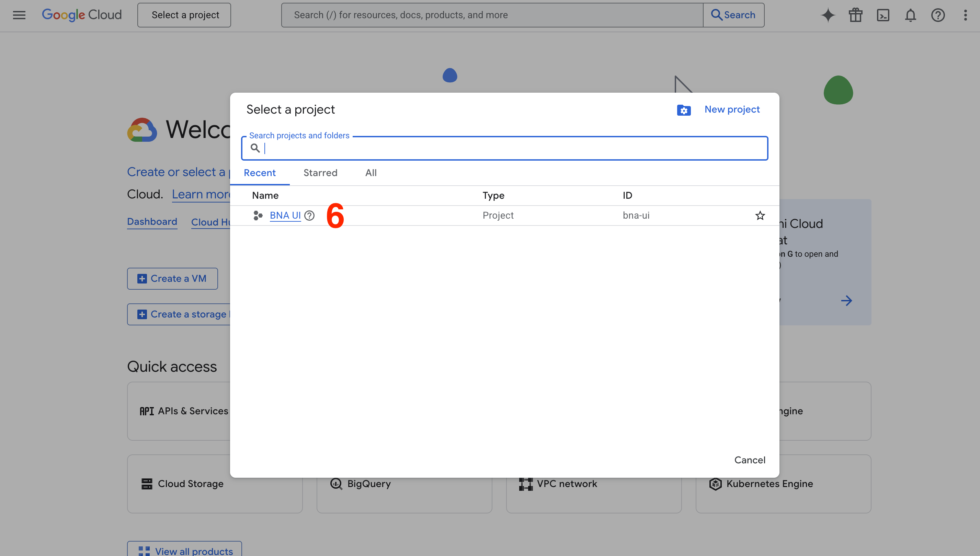Click the VPC network quick access icon

pos(526,484)
